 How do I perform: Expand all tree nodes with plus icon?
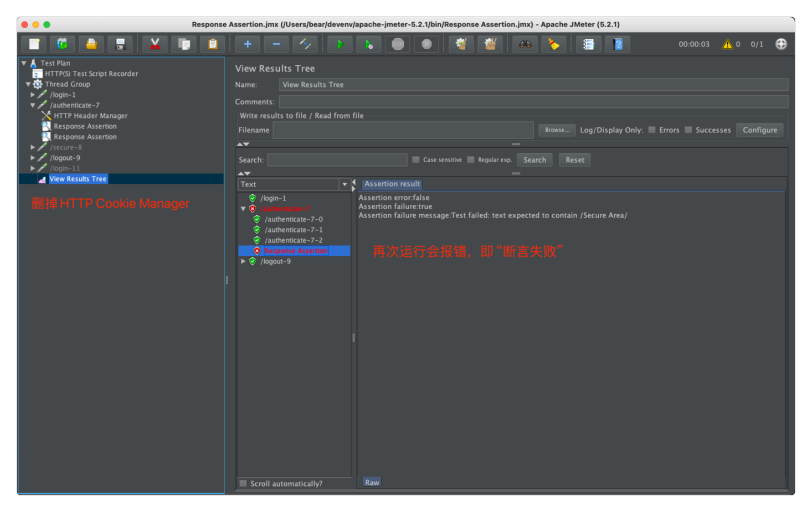pos(248,44)
